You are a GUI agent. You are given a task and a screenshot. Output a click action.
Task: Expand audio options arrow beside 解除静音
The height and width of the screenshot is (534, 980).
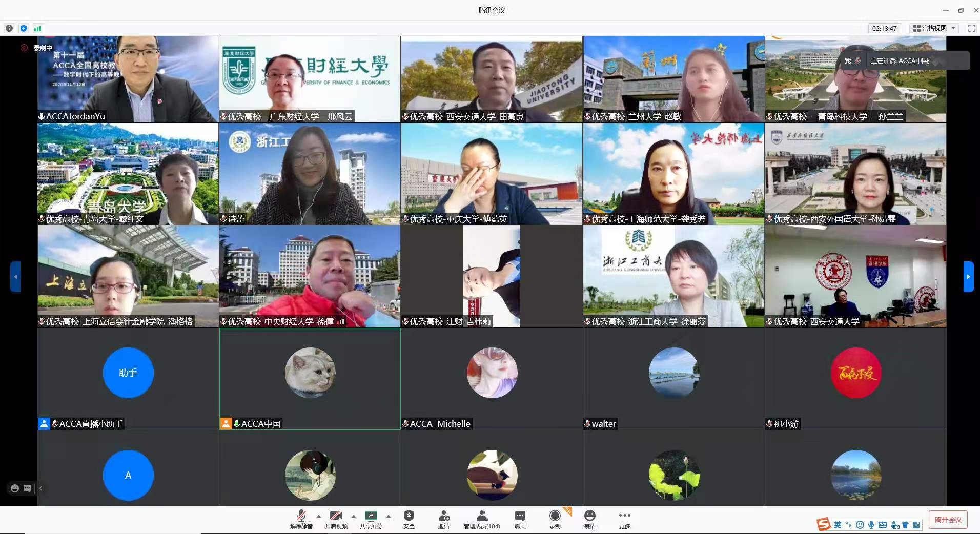[319, 516]
